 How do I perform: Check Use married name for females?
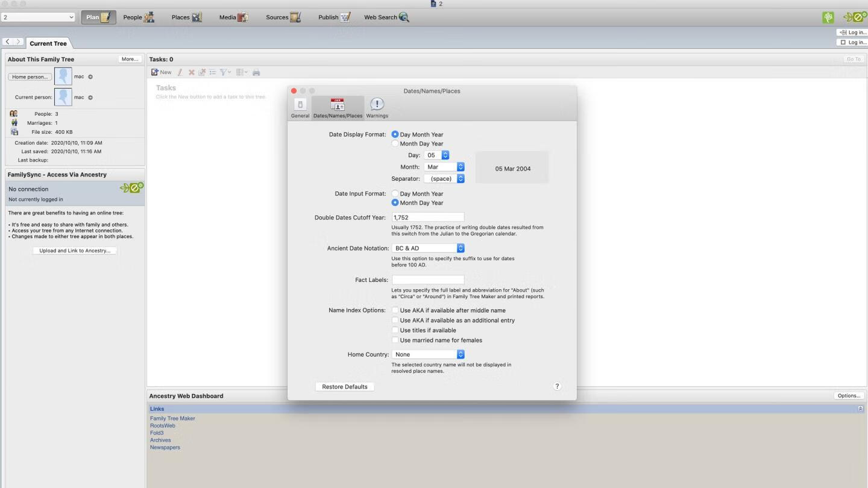(395, 340)
